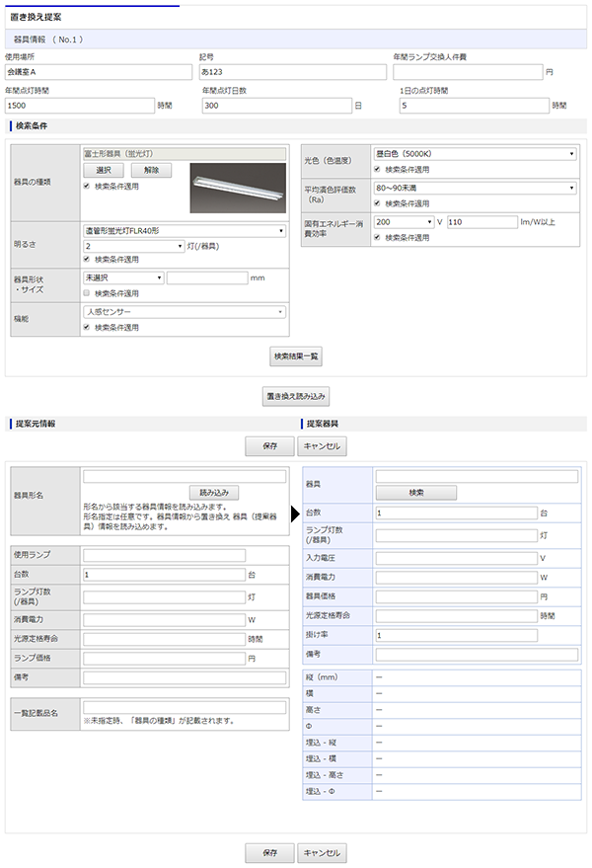This screenshot has height=868, width=592.
Task: Toggle 検索条件適用 checkbox under 人感センサー
Action: (x=87, y=327)
